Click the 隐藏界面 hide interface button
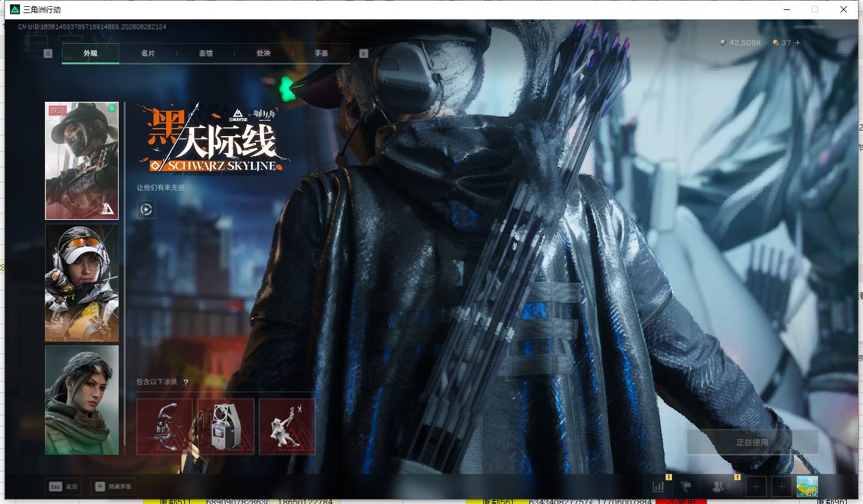 (x=113, y=487)
